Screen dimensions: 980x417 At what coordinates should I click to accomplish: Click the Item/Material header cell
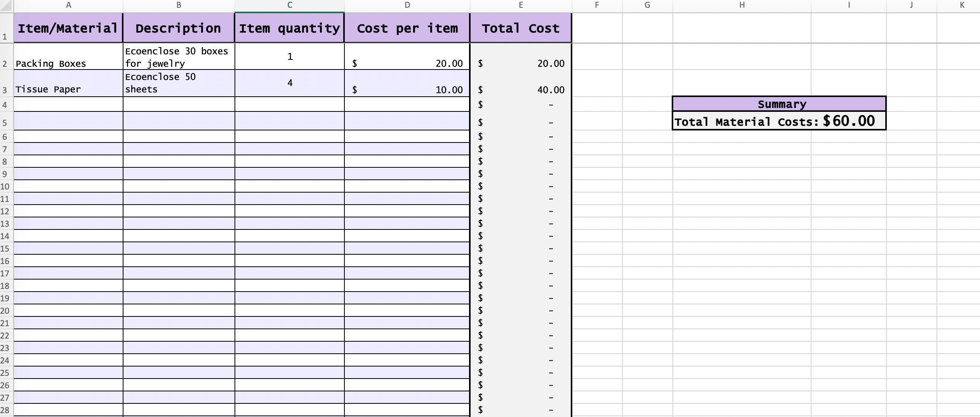click(68, 28)
